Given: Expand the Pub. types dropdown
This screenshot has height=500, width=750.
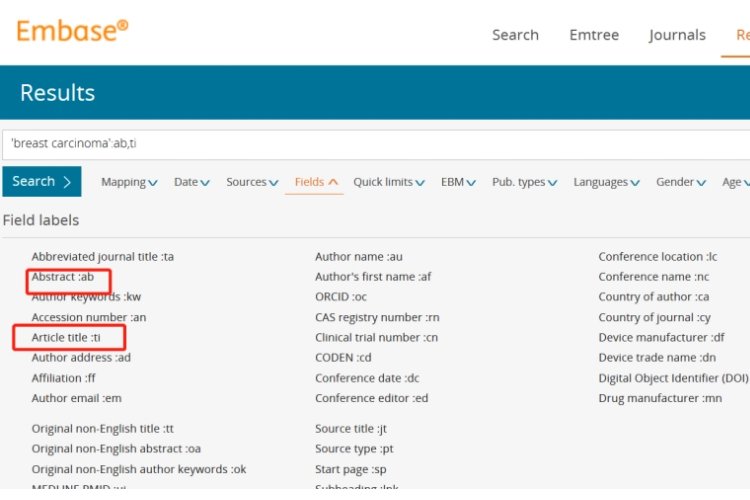Looking at the screenshot, I should 524,182.
